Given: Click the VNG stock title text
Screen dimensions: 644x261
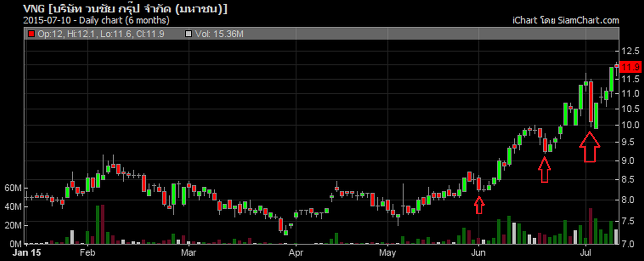Looking at the screenshot, I should point(125,9).
